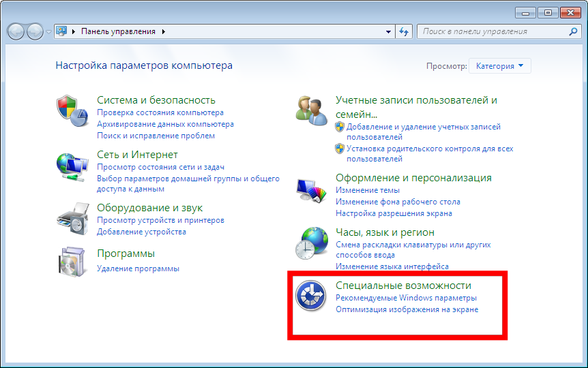Open the Система и безопасность shield icon
Viewport: 588px width, 368px height.
(x=72, y=111)
